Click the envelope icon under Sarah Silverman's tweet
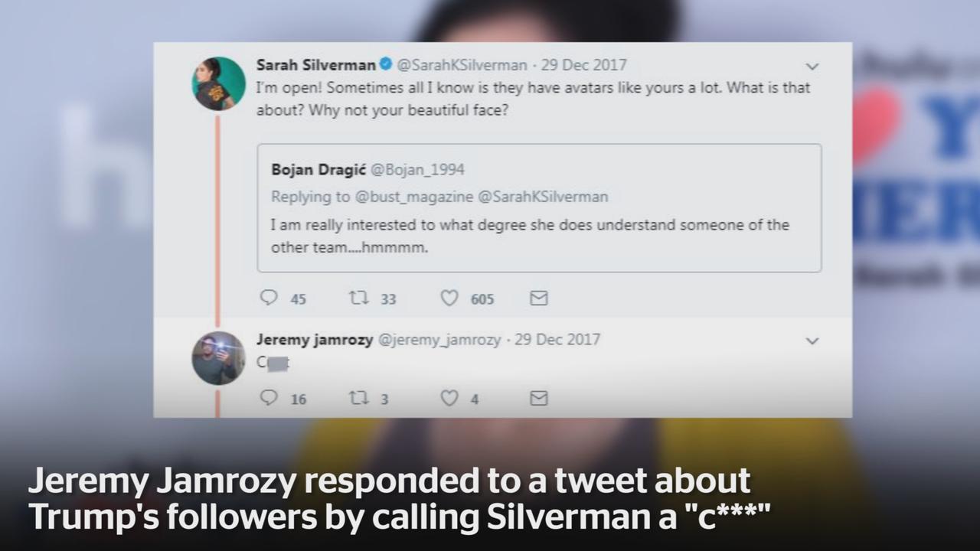Screen dimensions: 980x551 (539, 298)
